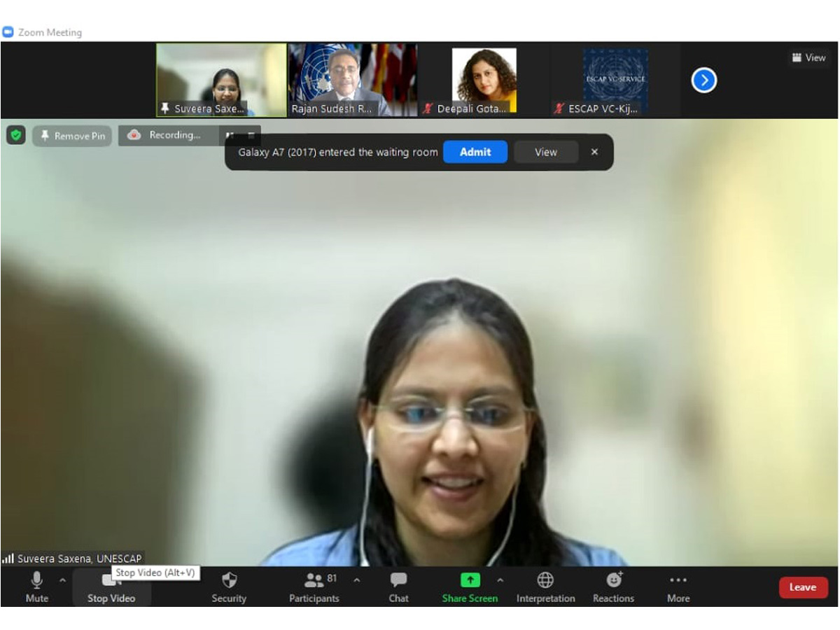Open Reactions emoji menu

[613, 587]
